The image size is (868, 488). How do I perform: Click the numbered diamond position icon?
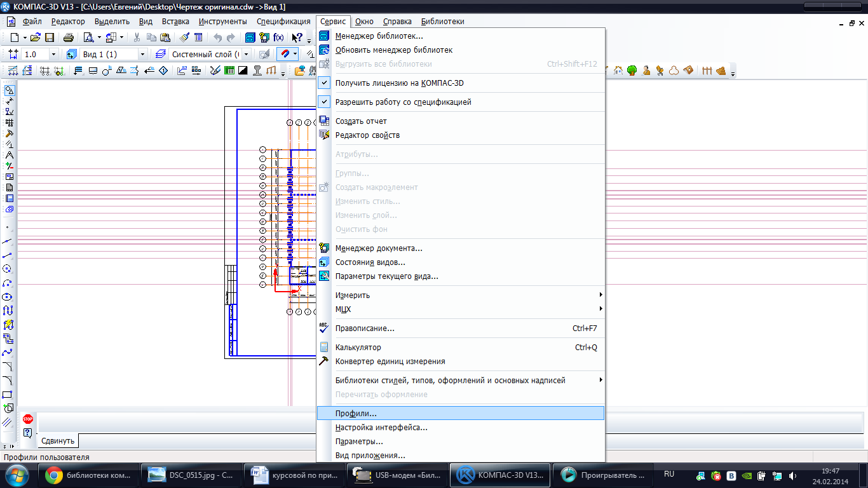pos(163,71)
